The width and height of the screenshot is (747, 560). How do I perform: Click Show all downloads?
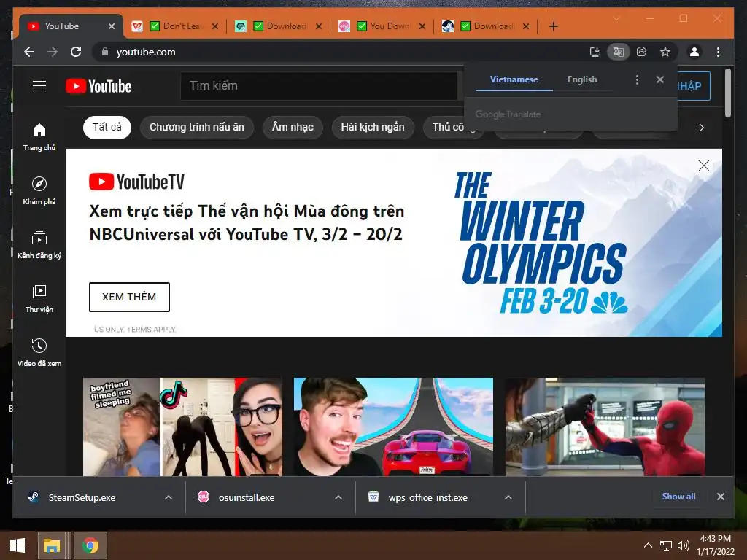point(678,497)
